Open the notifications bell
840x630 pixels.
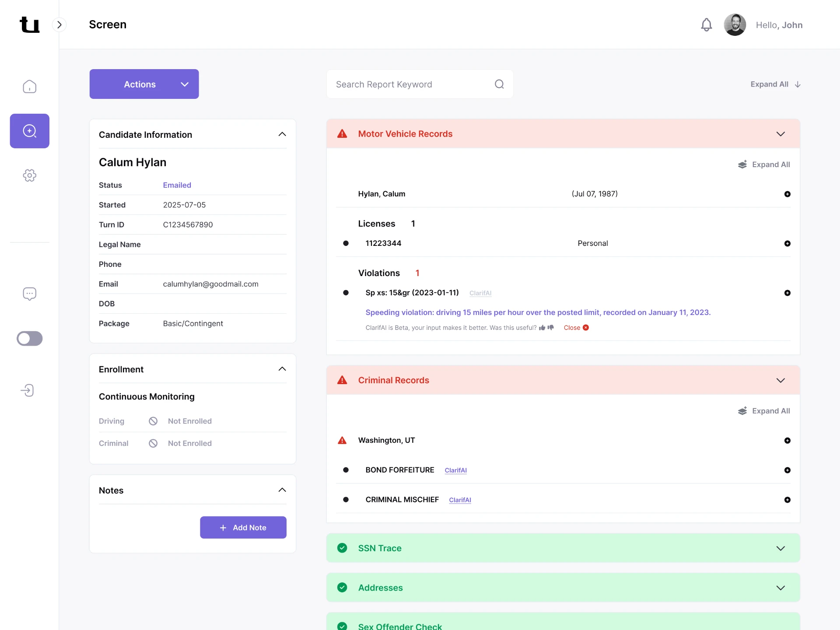click(706, 24)
